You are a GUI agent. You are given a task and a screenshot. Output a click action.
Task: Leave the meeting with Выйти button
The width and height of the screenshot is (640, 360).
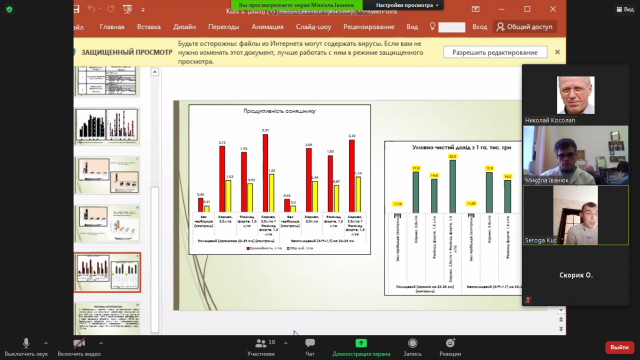[x=619, y=347]
